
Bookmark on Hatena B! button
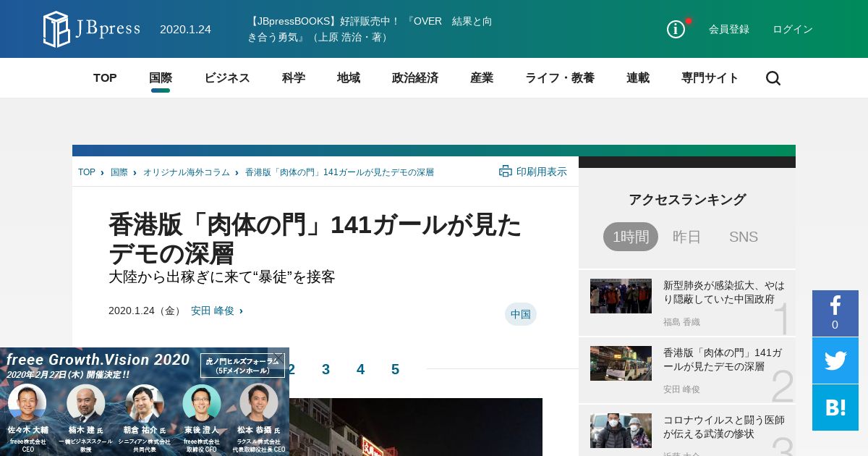[835, 408]
